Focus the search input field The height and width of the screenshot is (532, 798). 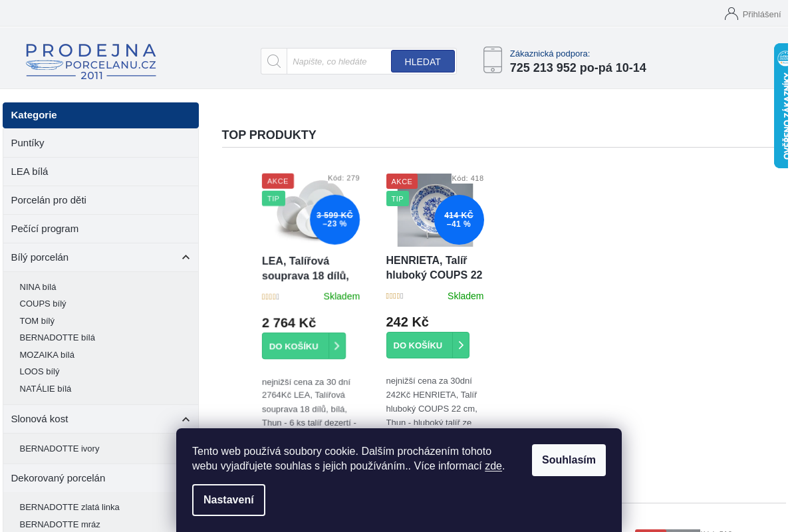(338, 61)
